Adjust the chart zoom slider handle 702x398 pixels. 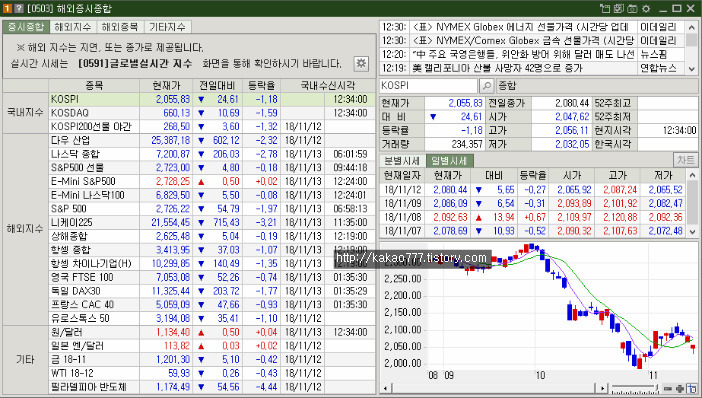656,388
